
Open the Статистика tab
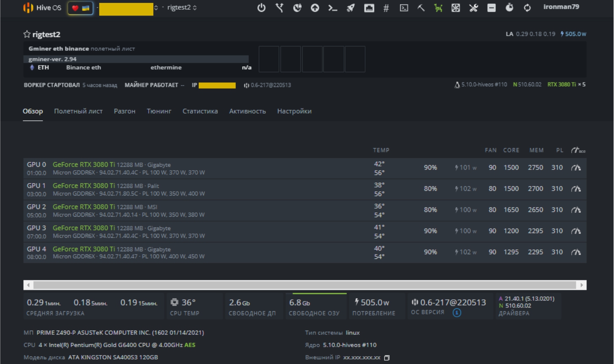200,111
